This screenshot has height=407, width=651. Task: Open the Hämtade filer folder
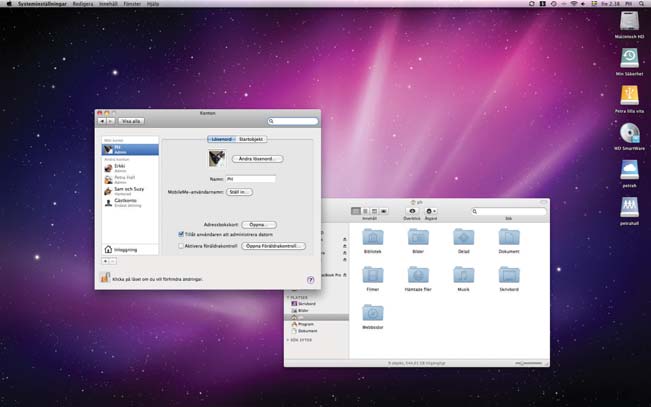418,275
